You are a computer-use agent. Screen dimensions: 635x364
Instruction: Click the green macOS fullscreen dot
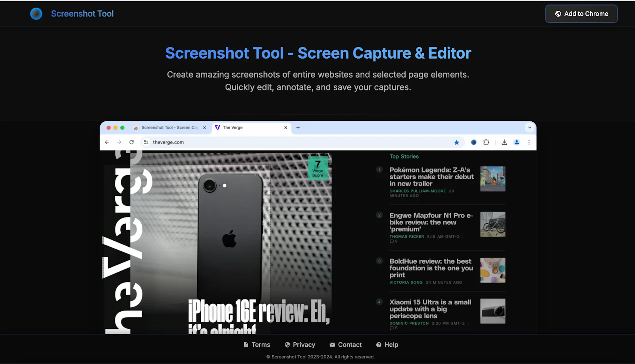click(122, 128)
